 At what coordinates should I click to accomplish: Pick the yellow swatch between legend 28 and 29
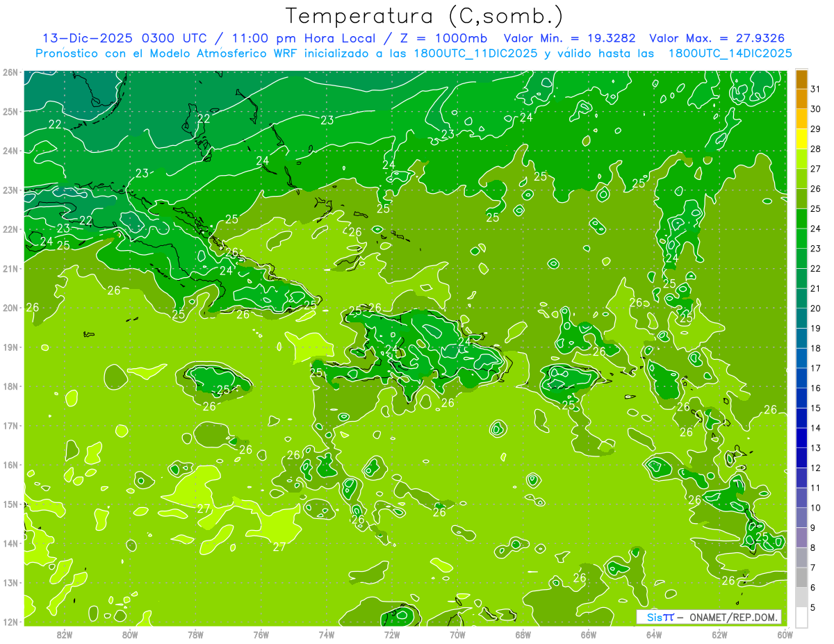[801, 139]
